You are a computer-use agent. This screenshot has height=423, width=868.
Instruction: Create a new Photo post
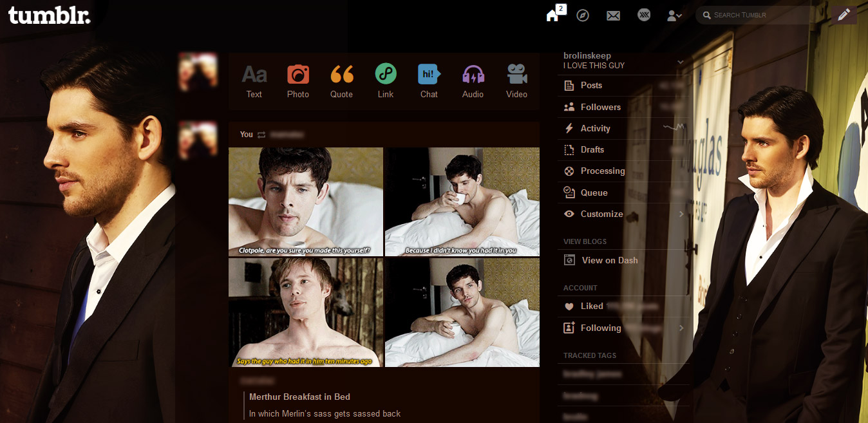click(x=298, y=81)
